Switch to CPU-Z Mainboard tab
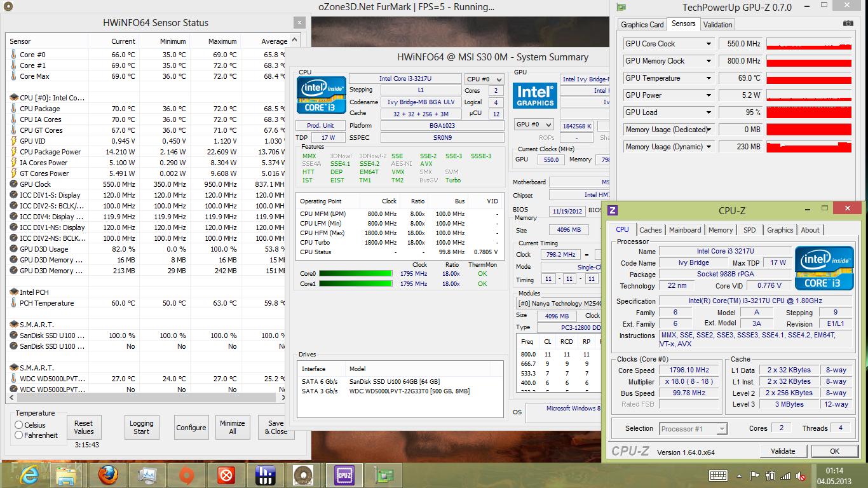 point(685,230)
